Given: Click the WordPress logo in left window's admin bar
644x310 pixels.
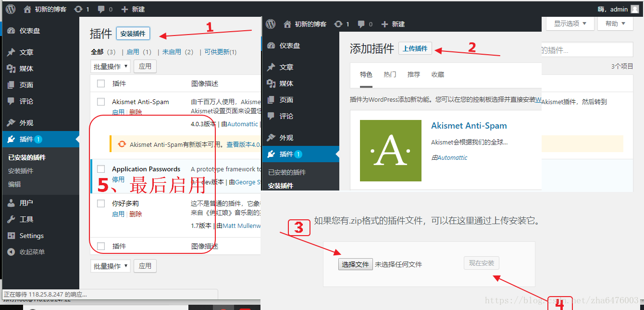Looking at the screenshot, I should coord(11,9).
